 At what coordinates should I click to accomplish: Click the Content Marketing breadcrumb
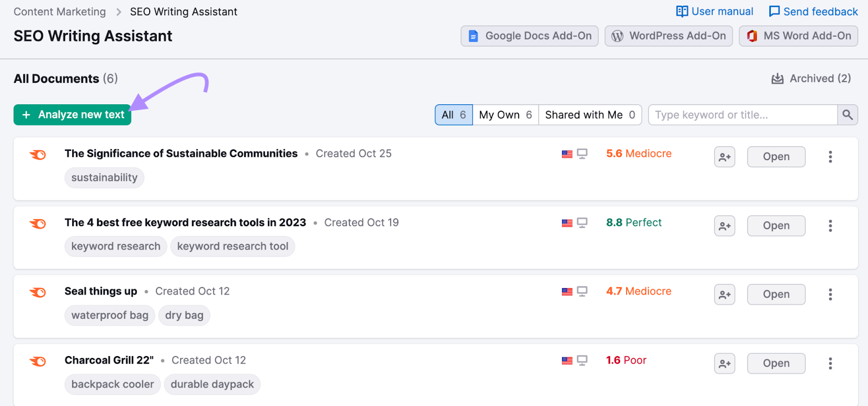tap(60, 11)
